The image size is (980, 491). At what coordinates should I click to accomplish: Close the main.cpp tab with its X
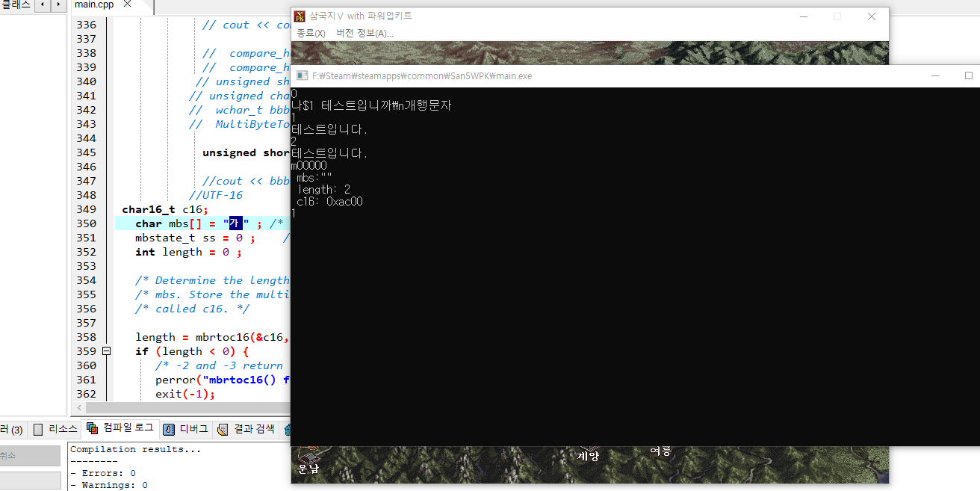[x=127, y=4]
